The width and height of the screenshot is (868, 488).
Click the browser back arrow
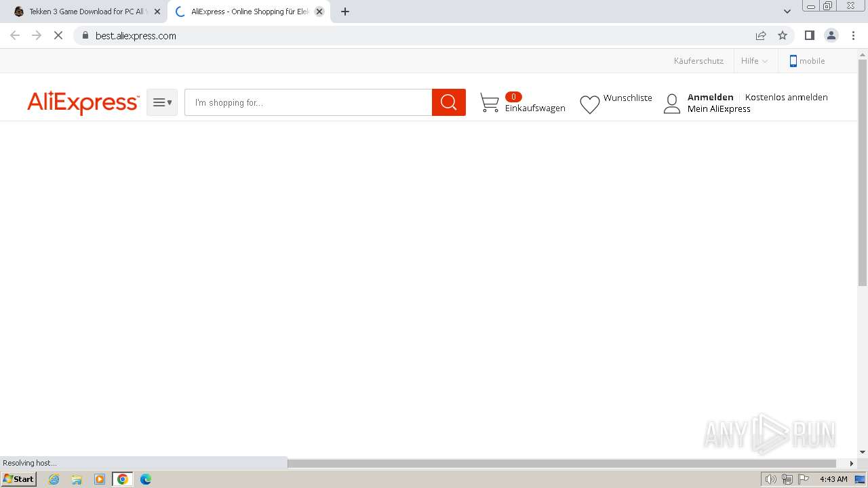15,35
